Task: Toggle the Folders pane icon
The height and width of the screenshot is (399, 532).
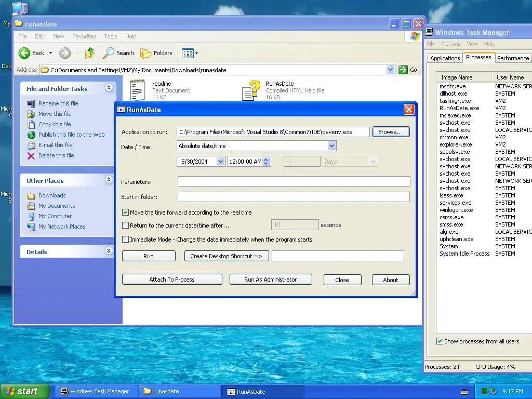Action: point(146,54)
